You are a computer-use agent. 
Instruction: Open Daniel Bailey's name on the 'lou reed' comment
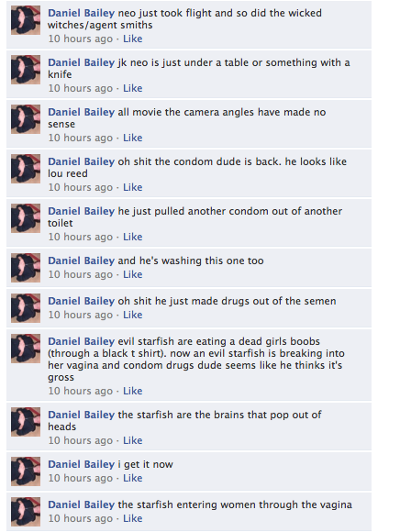81,161
